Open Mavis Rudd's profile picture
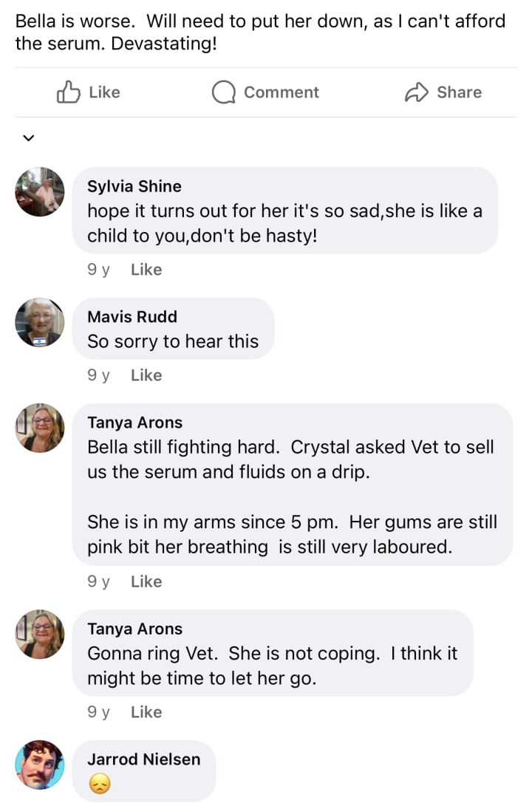532x803 pixels. coord(40,323)
